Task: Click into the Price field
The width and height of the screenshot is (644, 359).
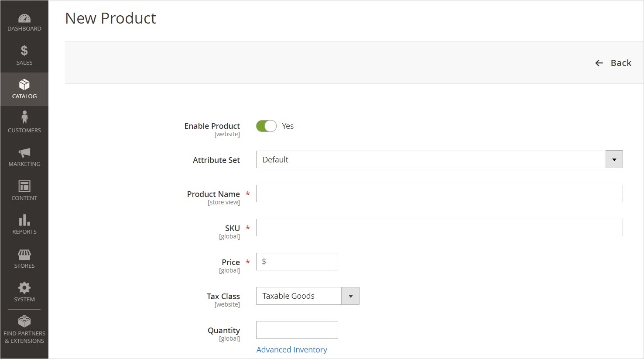Action: pos(301,262)
